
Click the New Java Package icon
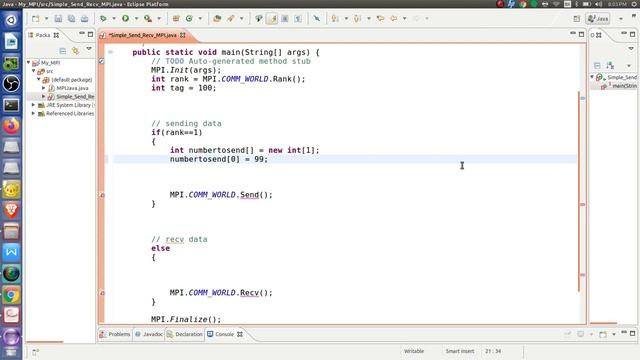[176, 18]
